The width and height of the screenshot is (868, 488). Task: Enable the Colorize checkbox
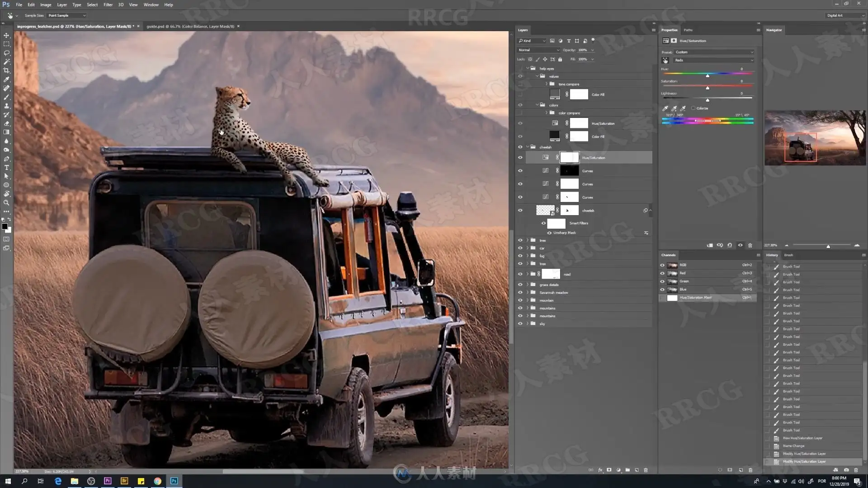pyautogui.click(x=693, y=108)
